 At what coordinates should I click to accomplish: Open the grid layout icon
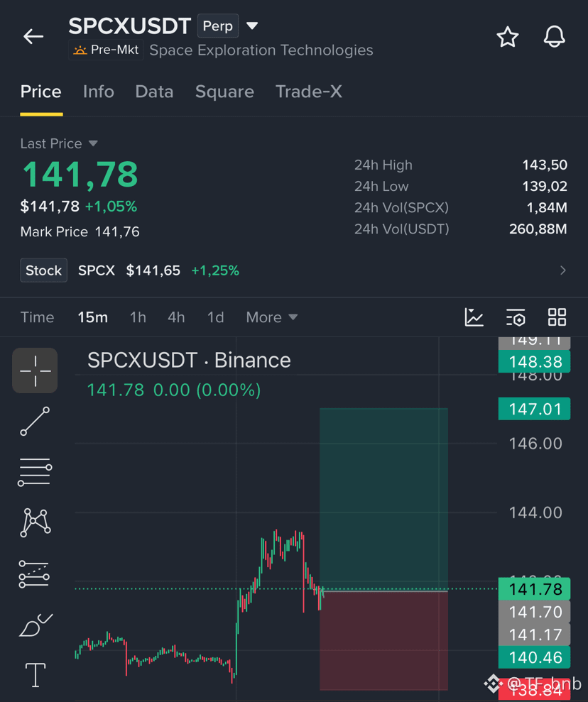[x=557, y=317]
